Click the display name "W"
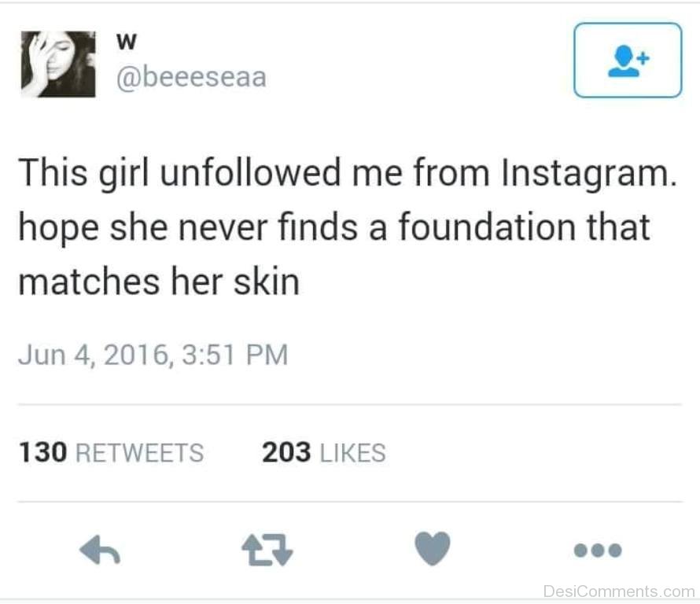The width and height of the screenshot is (700, 604). (x=125, y=42)
